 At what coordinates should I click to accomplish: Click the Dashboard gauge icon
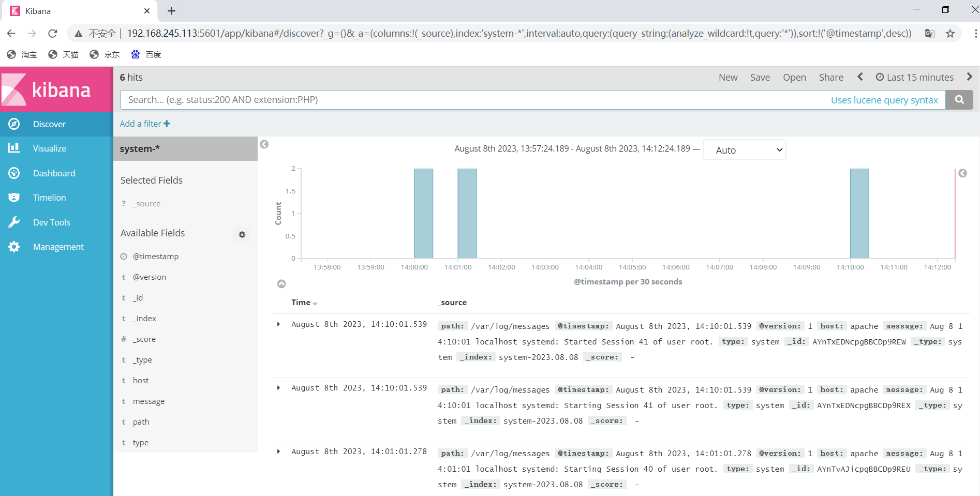coord(14,173)
